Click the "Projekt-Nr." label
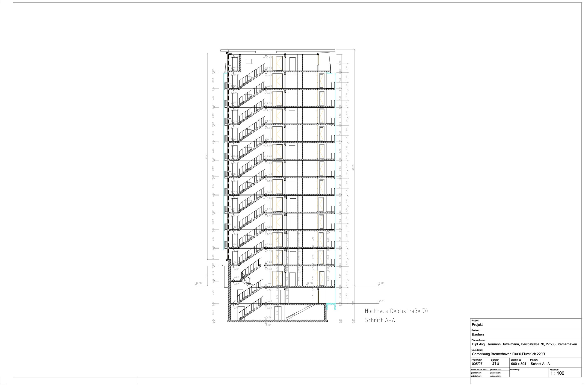This screenshot has height=388, width=588. click(x=477, y=360)
